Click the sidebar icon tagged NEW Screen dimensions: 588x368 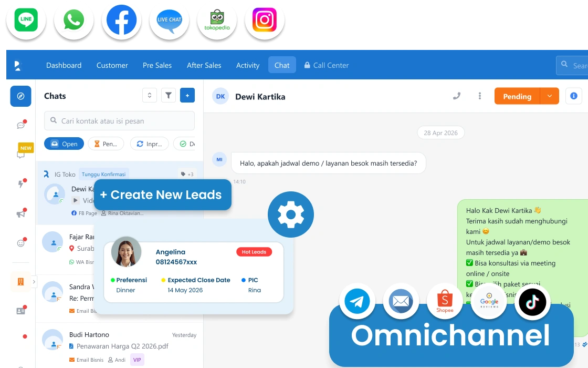tap(21, 155)
